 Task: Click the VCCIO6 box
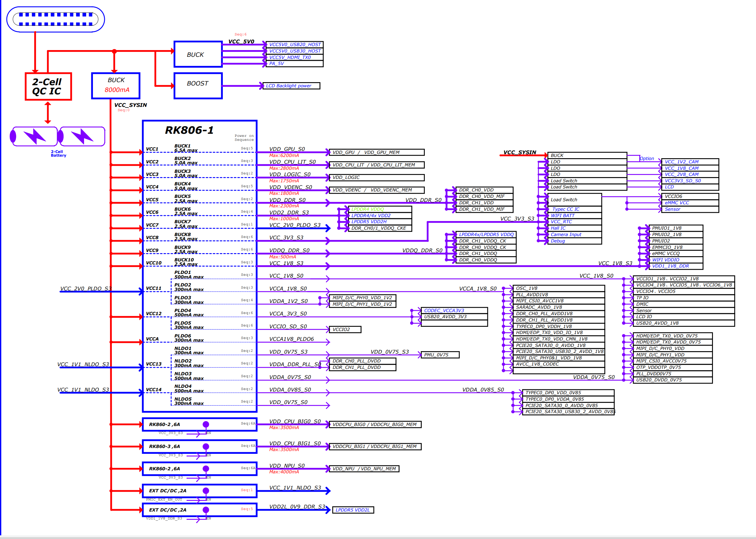click(690, 196)
